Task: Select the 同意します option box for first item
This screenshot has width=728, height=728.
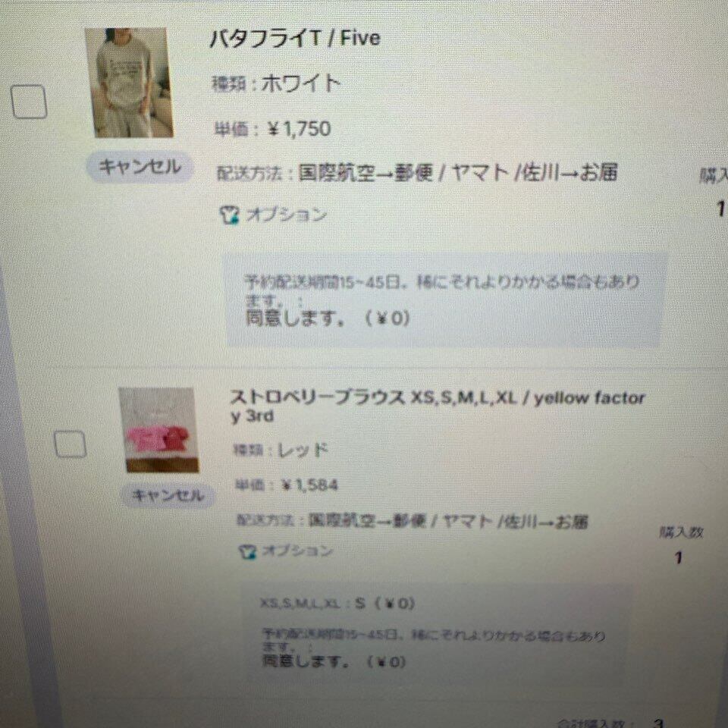Action: (444, 300)
